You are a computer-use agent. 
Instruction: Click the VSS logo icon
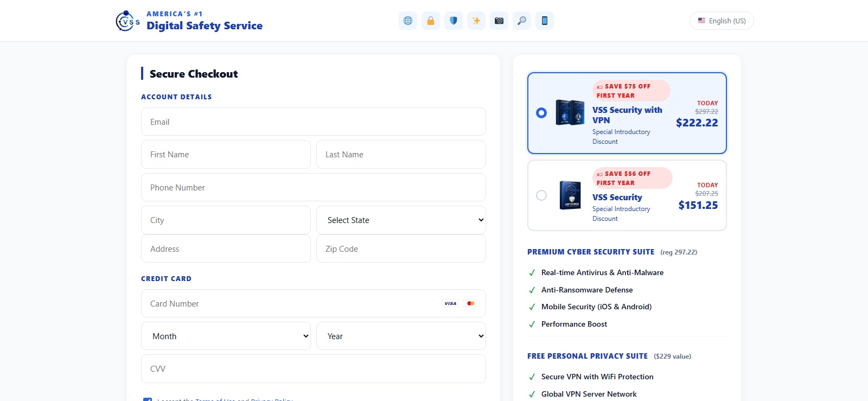(127, 21)
